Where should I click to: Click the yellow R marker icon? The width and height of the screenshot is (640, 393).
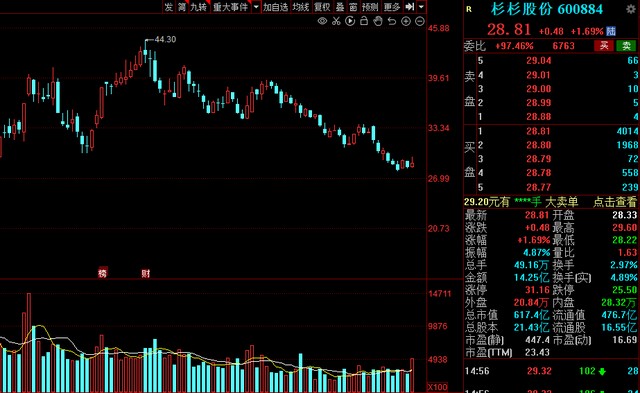tap(469, 9)
